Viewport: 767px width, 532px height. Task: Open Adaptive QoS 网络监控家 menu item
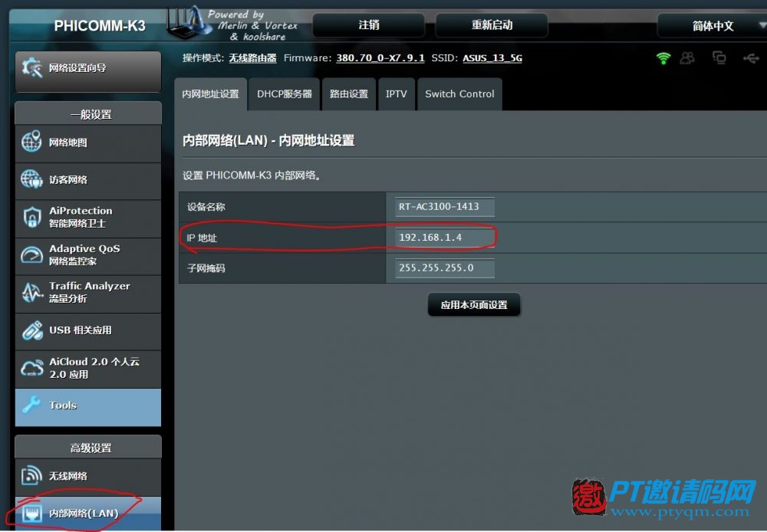88,255
